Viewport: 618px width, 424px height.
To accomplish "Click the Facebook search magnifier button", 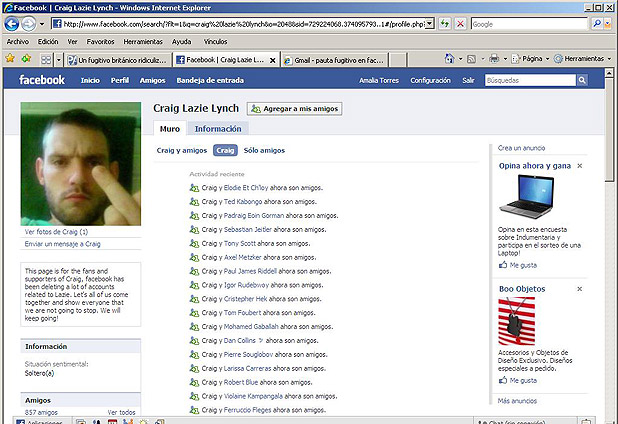I will pos(582,80).
